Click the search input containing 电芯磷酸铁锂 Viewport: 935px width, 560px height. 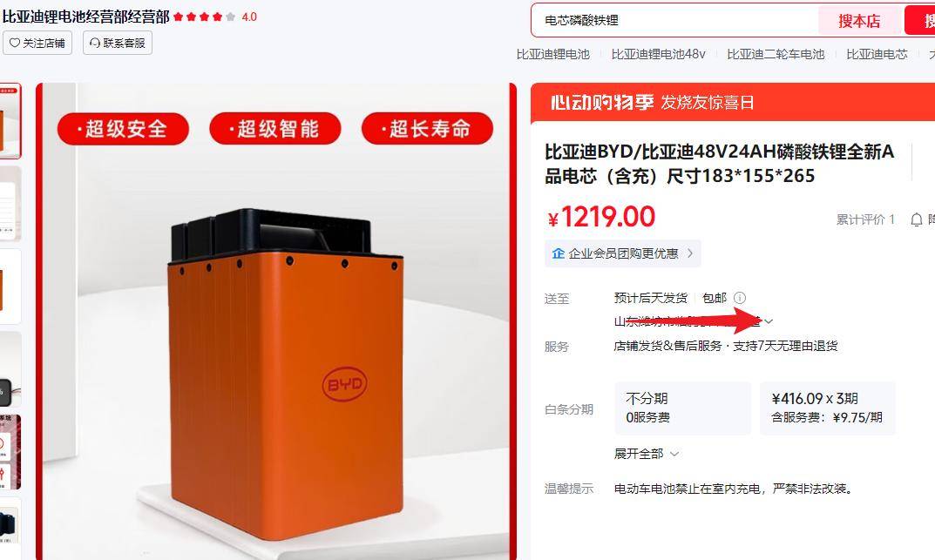point(675,21)
